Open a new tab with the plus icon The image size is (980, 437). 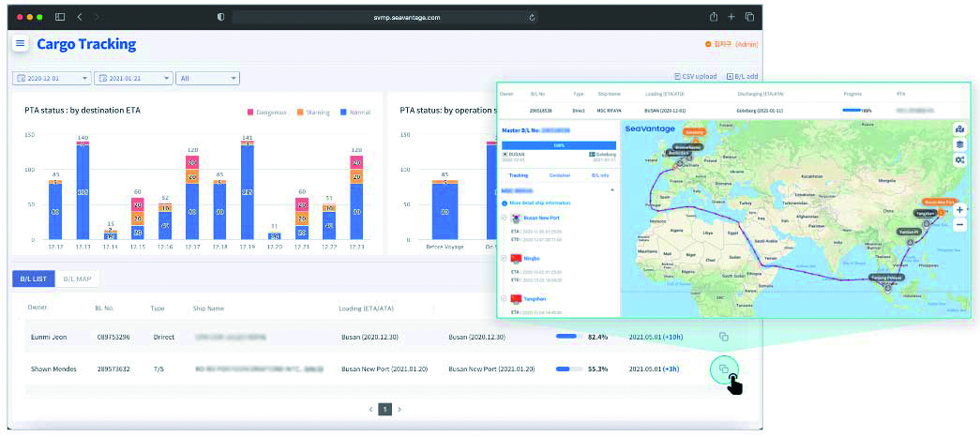pyautogui.click(x=731, y=17)
